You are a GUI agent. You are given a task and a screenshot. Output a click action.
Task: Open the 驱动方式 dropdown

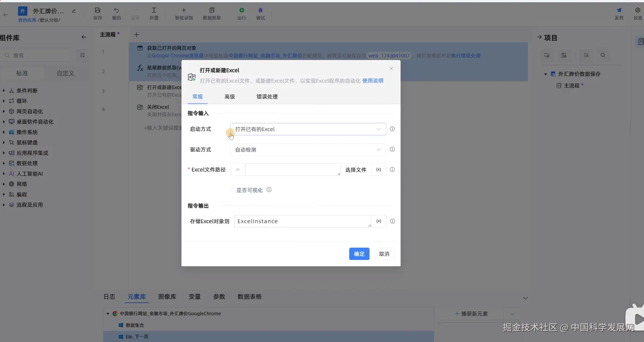pyautogui.click(x=308, y=149)
